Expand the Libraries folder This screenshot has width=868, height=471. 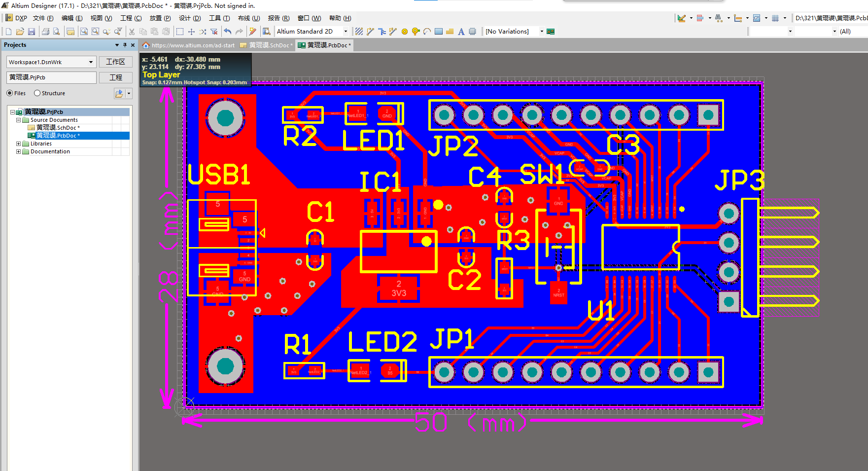[19, 144]
